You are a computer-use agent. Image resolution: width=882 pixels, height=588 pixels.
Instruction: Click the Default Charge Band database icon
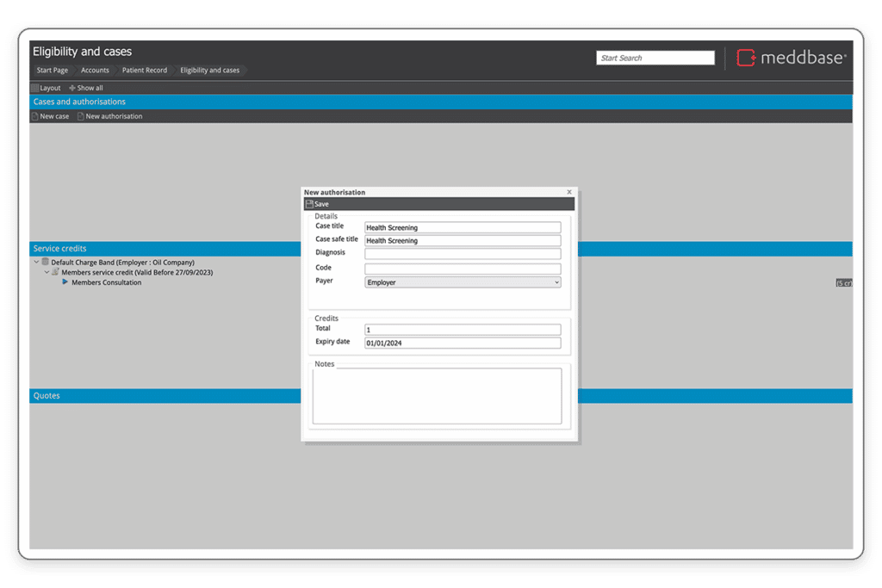(46, 262)
